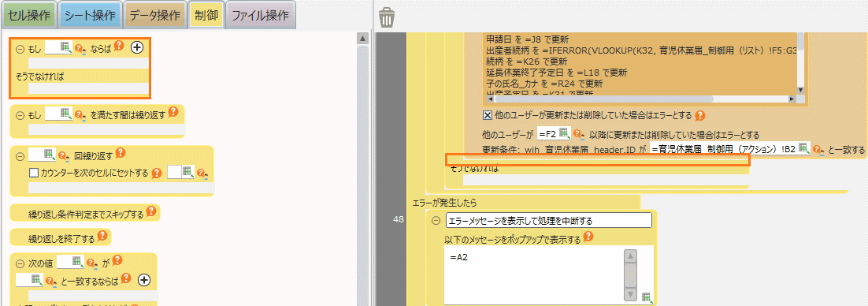Open help for 繰り返しを終了する
Screen dimensions: 868x306
click(x=102, y=236)
